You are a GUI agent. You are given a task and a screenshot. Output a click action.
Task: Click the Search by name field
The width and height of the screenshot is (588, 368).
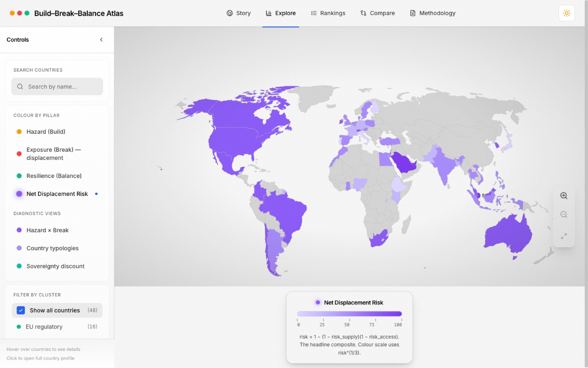pos(57,86)
